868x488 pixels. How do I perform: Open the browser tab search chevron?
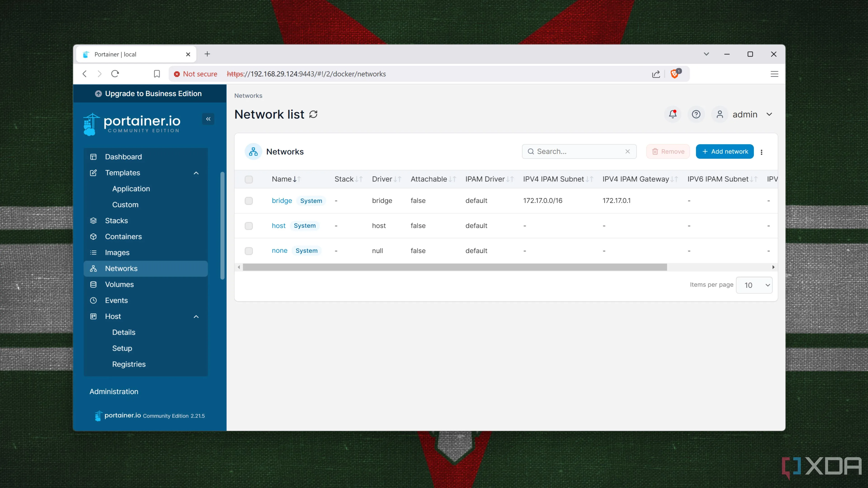(x=706, y=54)
